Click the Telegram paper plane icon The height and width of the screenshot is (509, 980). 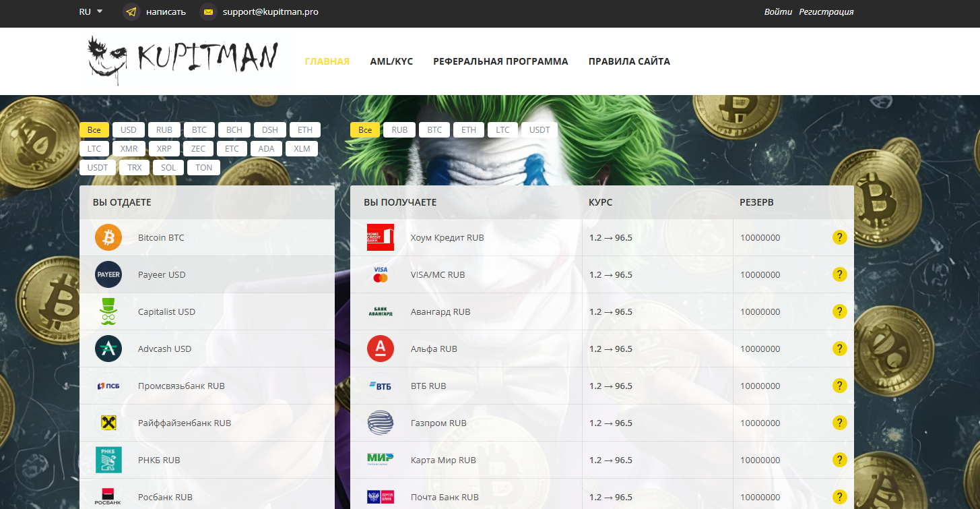131,12
